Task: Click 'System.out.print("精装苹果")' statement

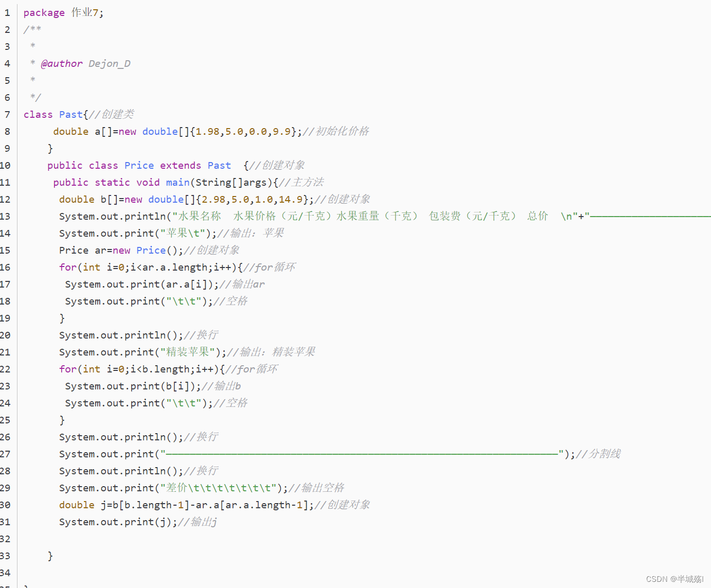Action: [x=143, y=352]
